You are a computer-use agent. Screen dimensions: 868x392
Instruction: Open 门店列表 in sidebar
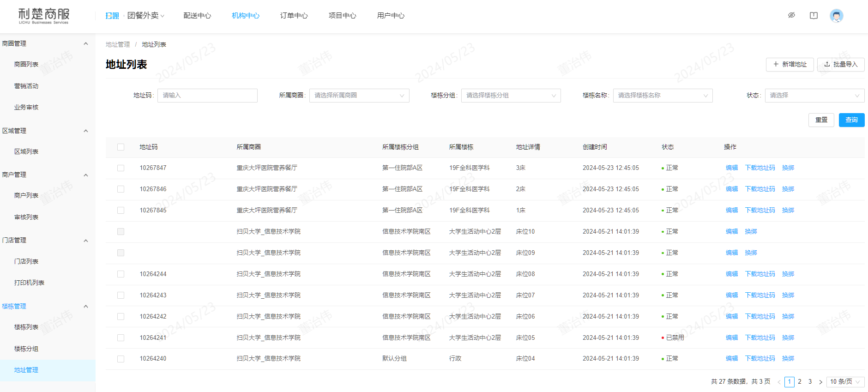click(x=26, y=261)
